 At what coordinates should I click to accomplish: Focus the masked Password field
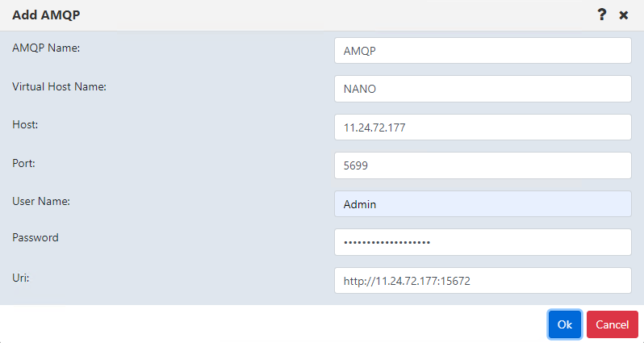click(x=483, y=242)
